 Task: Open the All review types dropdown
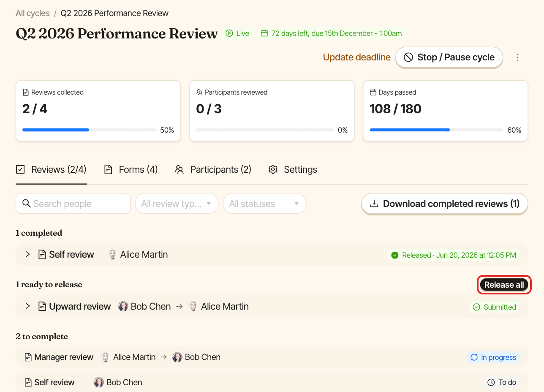pos(177,204)
